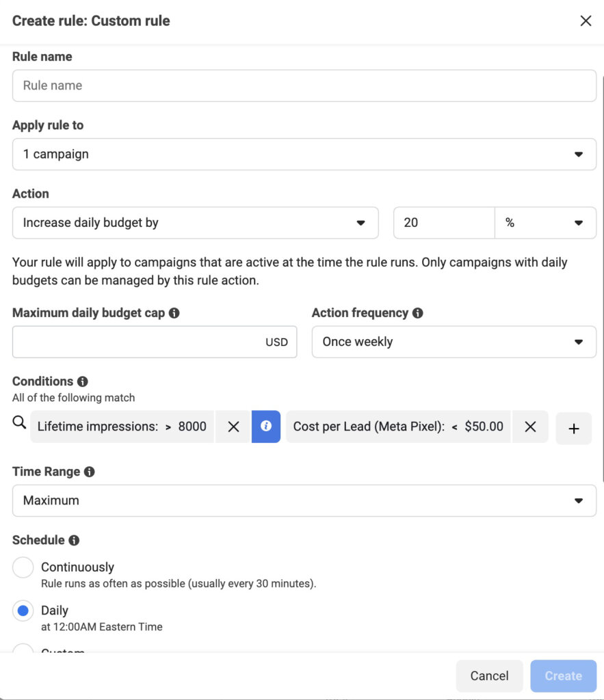Remove the Cost per Lead condition
The image size is (604, 700).
point(530,426)
